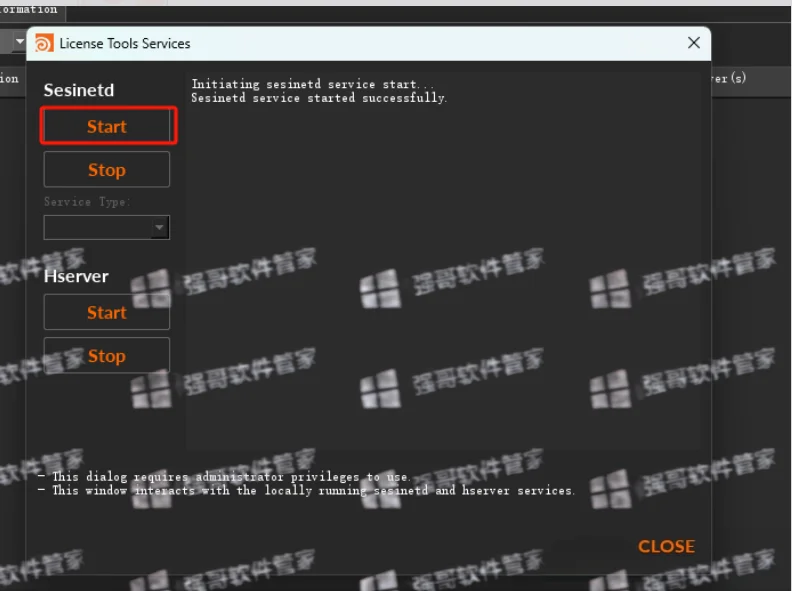Close License Tools Services with X
Image resolution: width=792 pixels, height=591 pixels.
(x=694, y=43)
